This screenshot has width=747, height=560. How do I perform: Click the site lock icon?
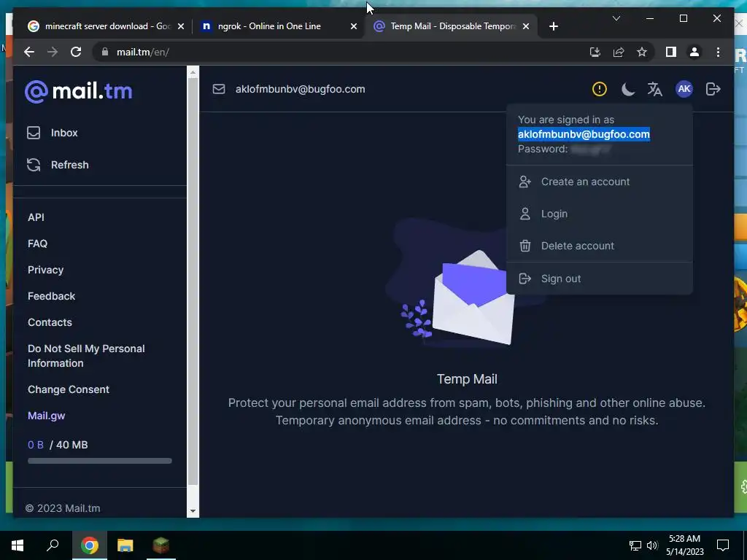tap(105, 52)
